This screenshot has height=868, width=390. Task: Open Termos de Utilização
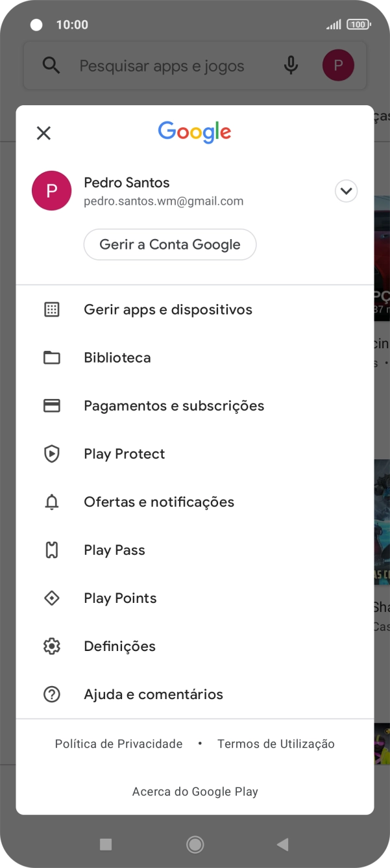[276, 743]
